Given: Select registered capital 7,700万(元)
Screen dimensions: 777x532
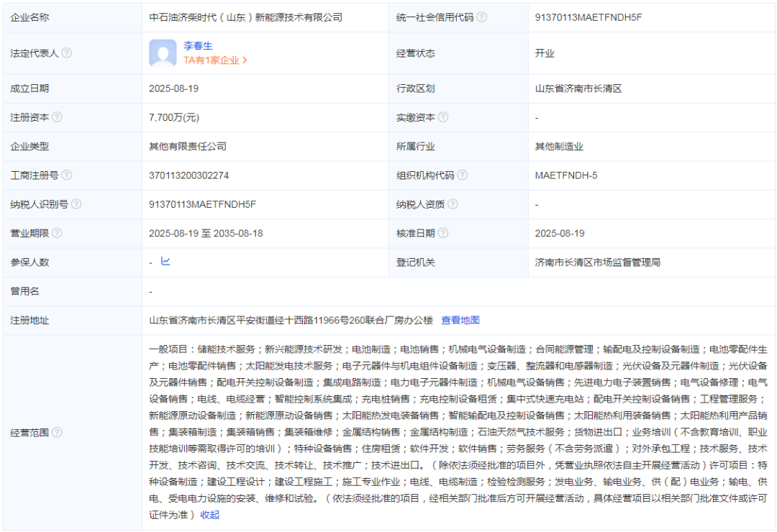Looking at the screenshot, I should [174, 117].
